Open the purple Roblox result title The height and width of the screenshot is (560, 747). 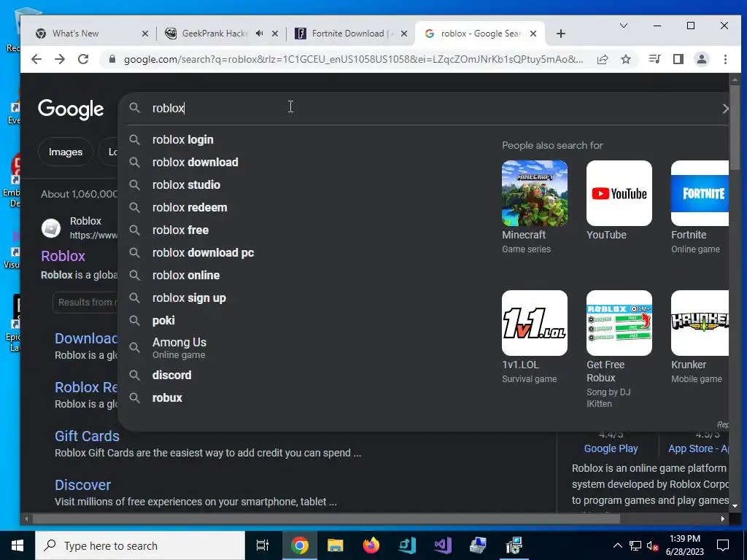click(x=63, y=256)
